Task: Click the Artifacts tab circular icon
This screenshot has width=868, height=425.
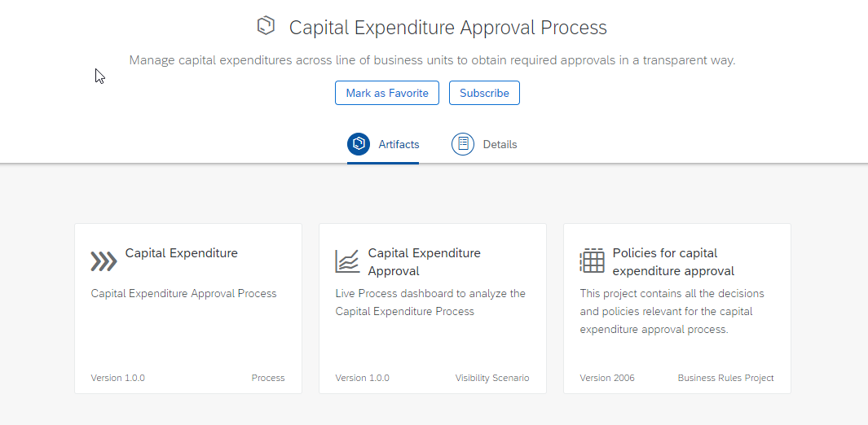Action: pyautogui.click(x=359, y=144)
